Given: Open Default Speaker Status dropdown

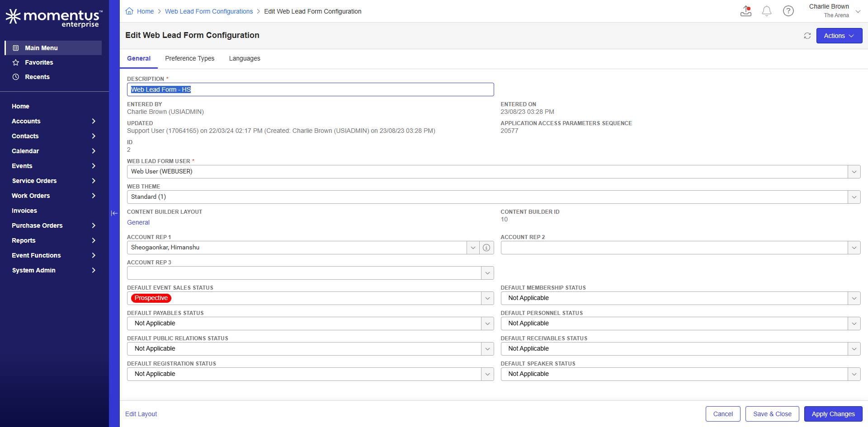Looking at the screenshot, I should 854,374.
